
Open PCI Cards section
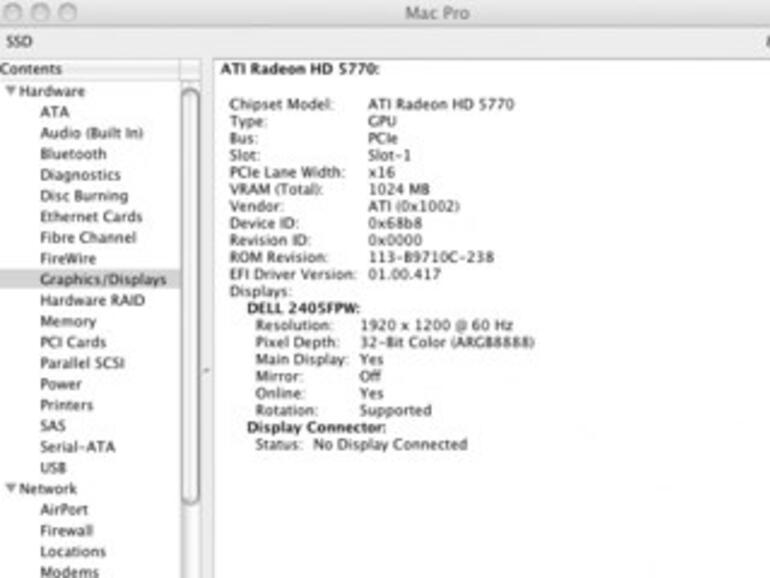click(x=73, y=342)
